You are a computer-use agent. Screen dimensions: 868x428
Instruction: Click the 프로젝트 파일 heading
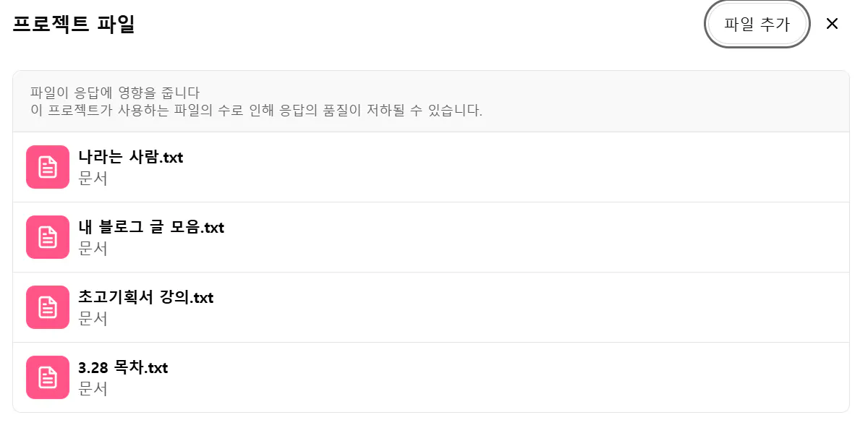74,24
